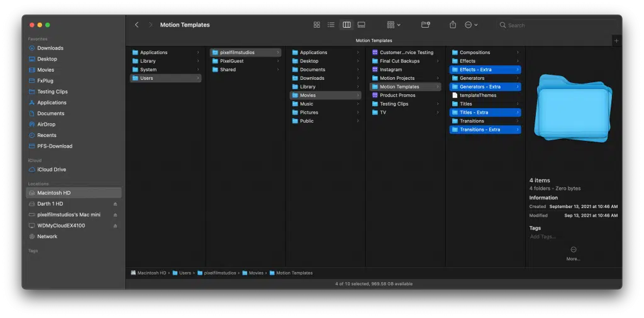Select the Product Promos item
Image resolution: width=644 pixels, height=318 pixels.
click(x=406, y=95)
